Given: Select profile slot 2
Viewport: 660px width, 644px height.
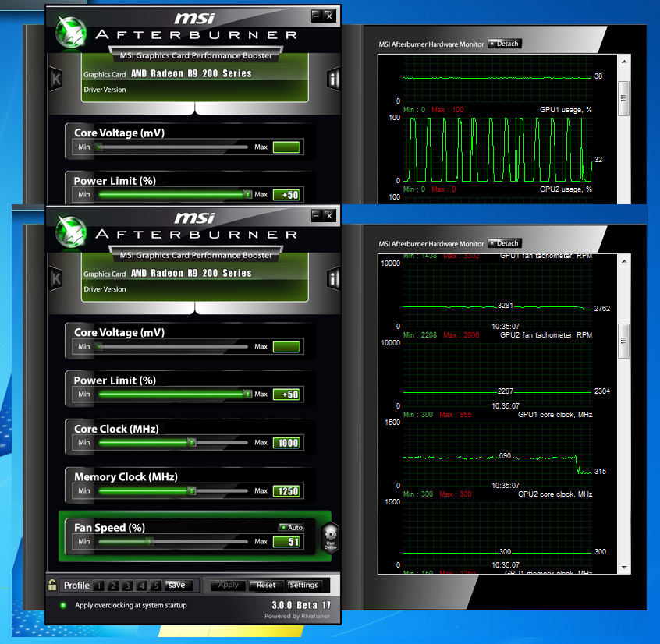Looking at the screenshot, I should coord(113,585).
